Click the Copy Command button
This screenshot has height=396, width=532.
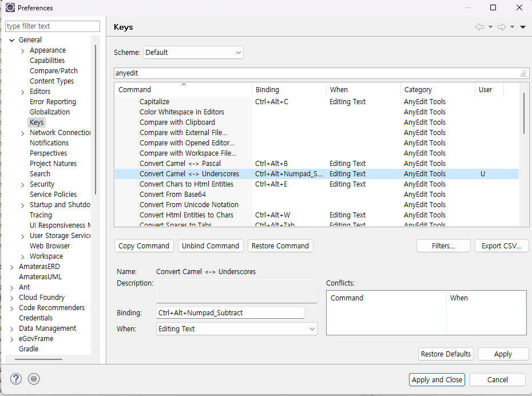coord(144,245)
